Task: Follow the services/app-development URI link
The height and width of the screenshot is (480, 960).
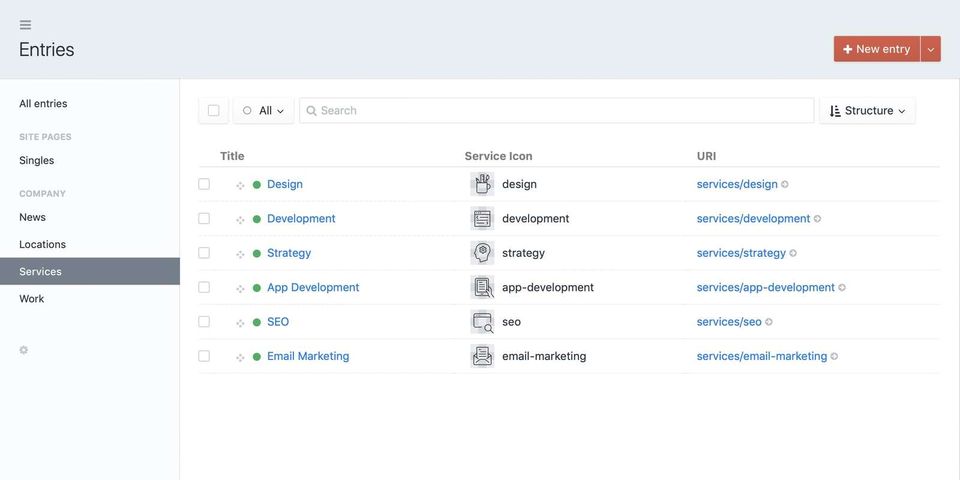Action: click(766, 287)
